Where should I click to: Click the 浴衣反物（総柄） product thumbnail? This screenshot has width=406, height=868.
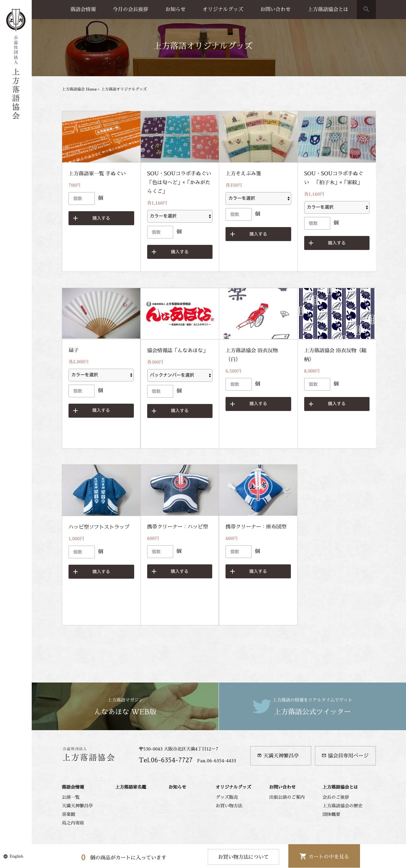[337, 313]
